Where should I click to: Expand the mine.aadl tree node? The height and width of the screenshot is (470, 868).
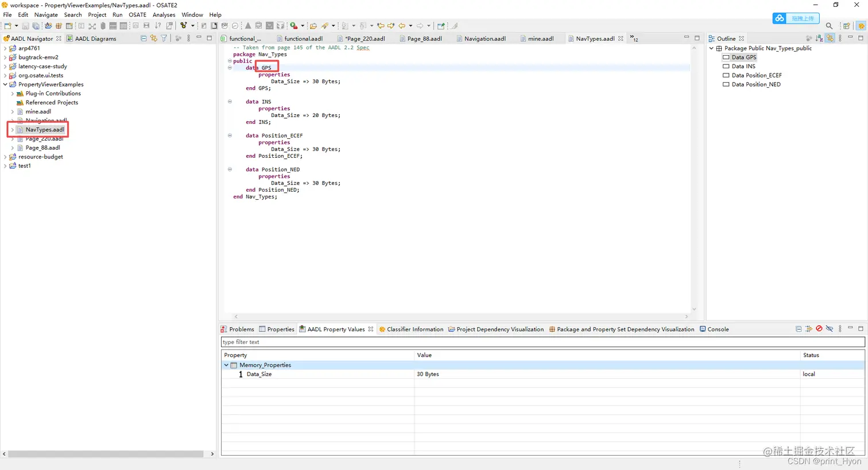coord(13,111)
